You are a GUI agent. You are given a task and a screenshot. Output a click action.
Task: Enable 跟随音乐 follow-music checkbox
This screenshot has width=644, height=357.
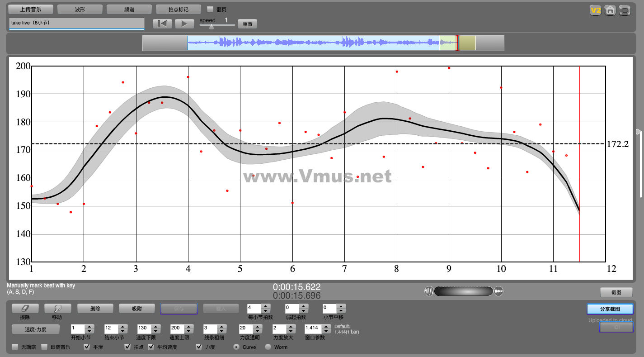(44, 347)
